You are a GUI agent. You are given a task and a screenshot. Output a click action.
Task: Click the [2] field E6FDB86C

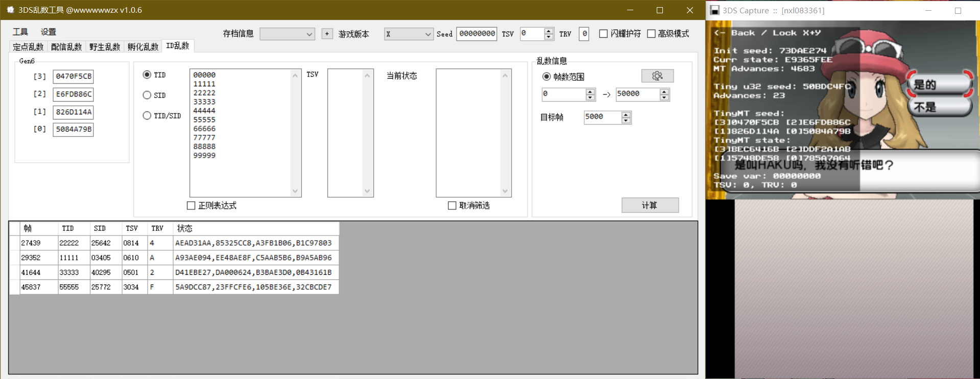[x=73, y=94]
